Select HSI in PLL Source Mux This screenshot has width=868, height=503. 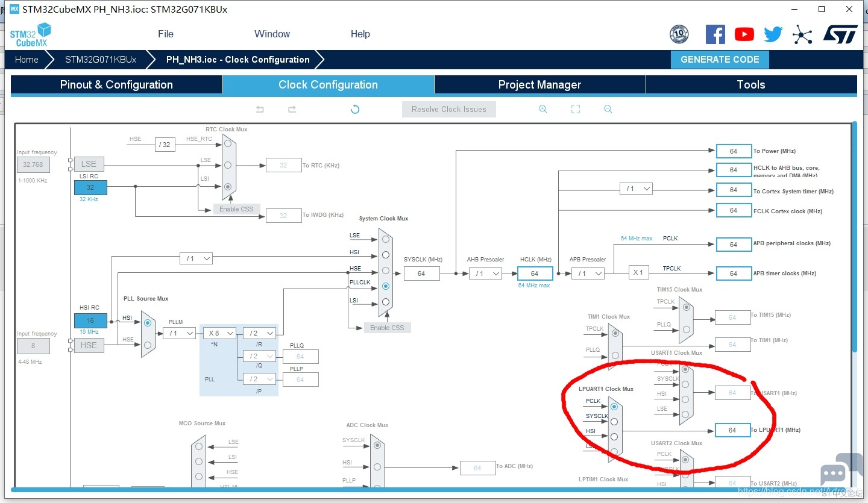tap(148, 323)
